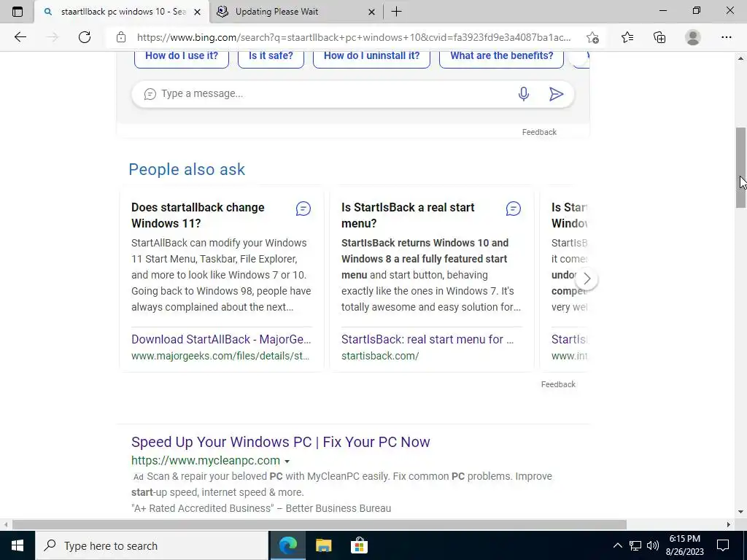Open Download StartAllBack - MajorGeeks link
Image resolution: width=747 pixels, height=560 pixels.
[x=221, y=339]
